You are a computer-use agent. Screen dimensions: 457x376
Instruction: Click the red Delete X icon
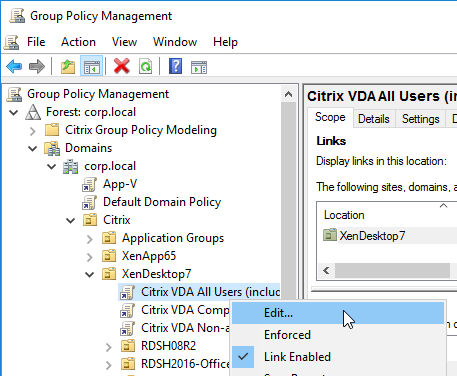pos(122,66)
